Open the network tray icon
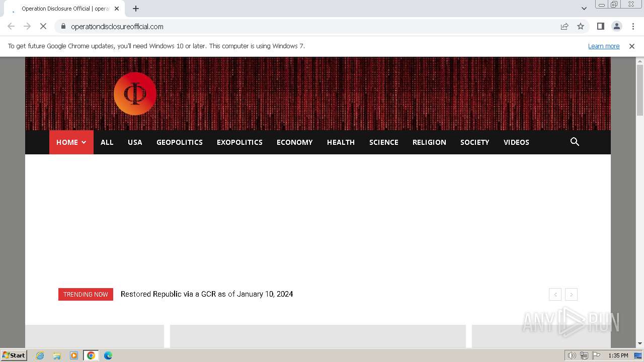 tap(584, 355)
